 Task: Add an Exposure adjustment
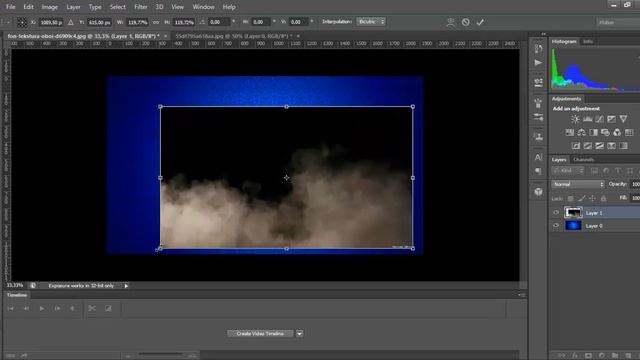pyautogui.click(x=611, y=119)
